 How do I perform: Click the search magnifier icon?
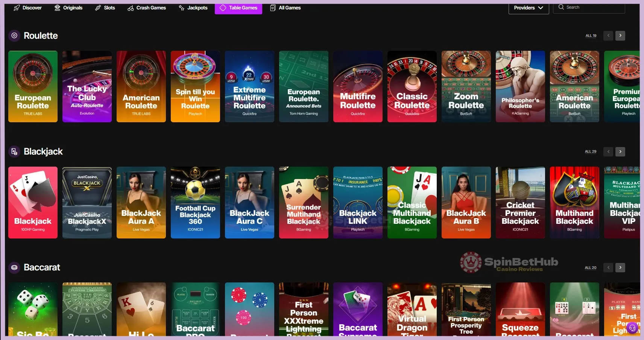pos(561,7)
